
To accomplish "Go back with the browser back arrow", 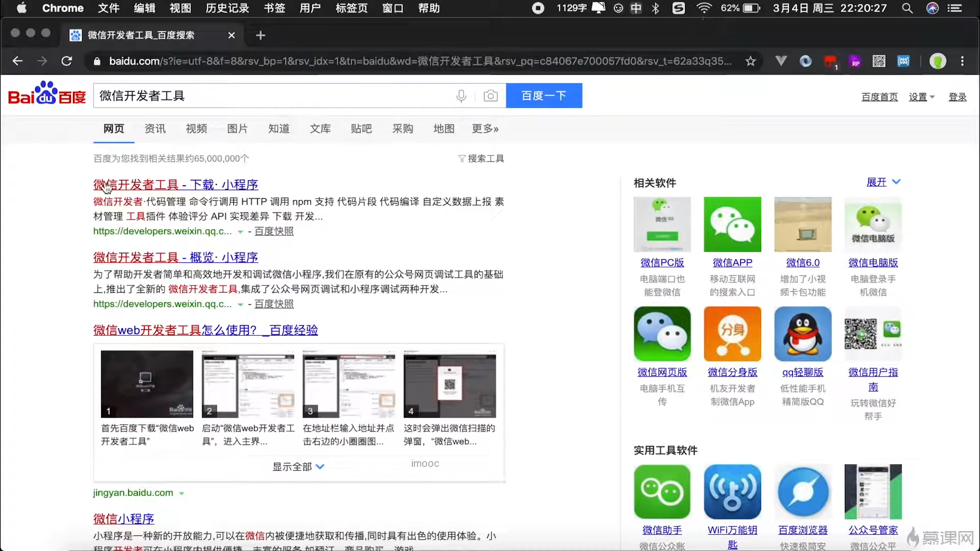I will coord(18,61).
